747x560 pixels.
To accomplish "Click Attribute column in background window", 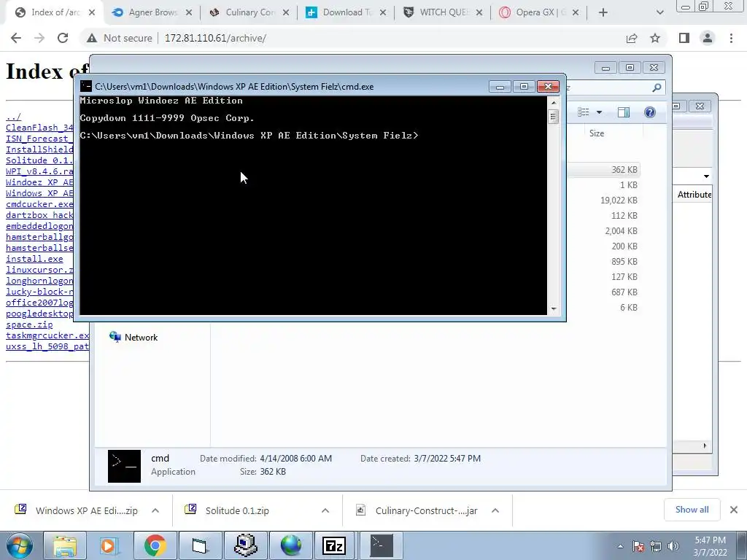I will [x=694, y=194].
